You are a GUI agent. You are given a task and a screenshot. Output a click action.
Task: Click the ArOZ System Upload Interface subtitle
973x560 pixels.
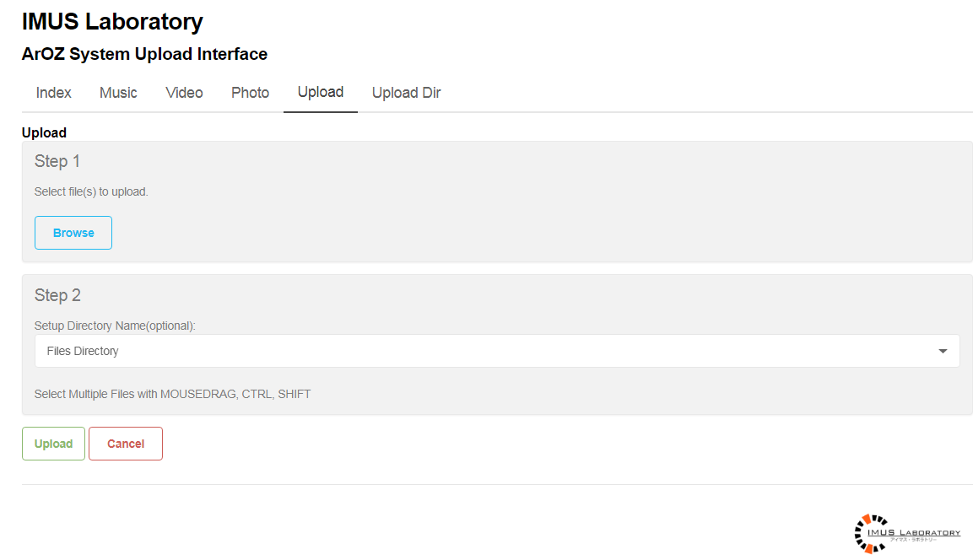pos(144,54)
